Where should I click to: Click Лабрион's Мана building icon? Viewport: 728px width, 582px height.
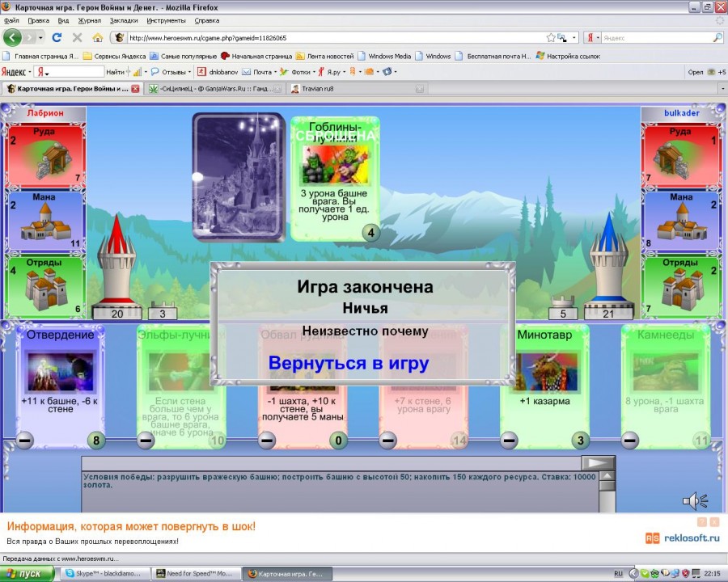[x=45, y=223]
